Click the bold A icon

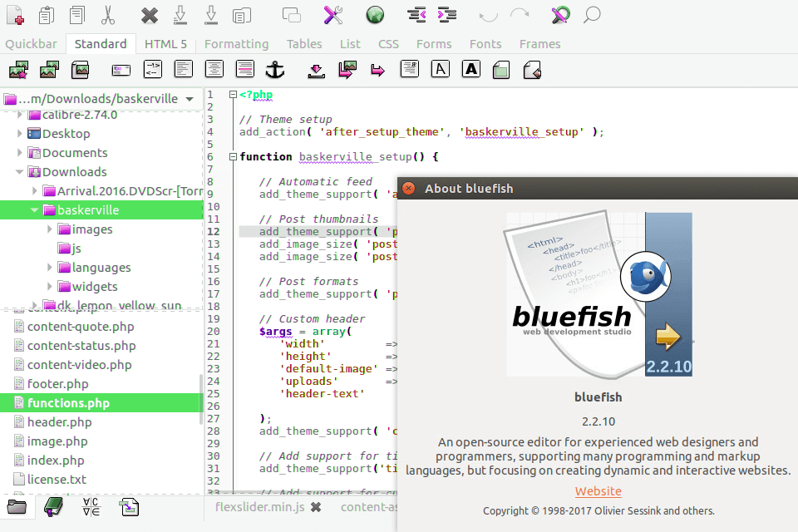[471, 70]
